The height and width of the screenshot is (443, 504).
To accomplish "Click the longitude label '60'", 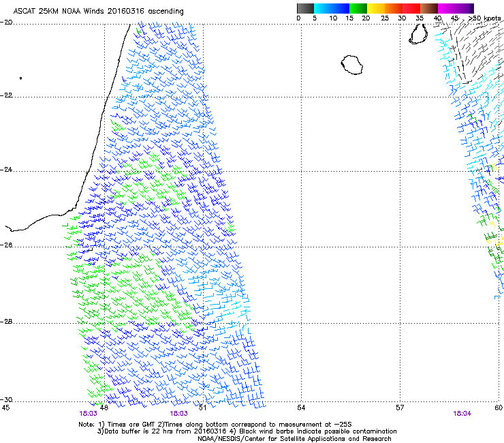I will (499, 408).
